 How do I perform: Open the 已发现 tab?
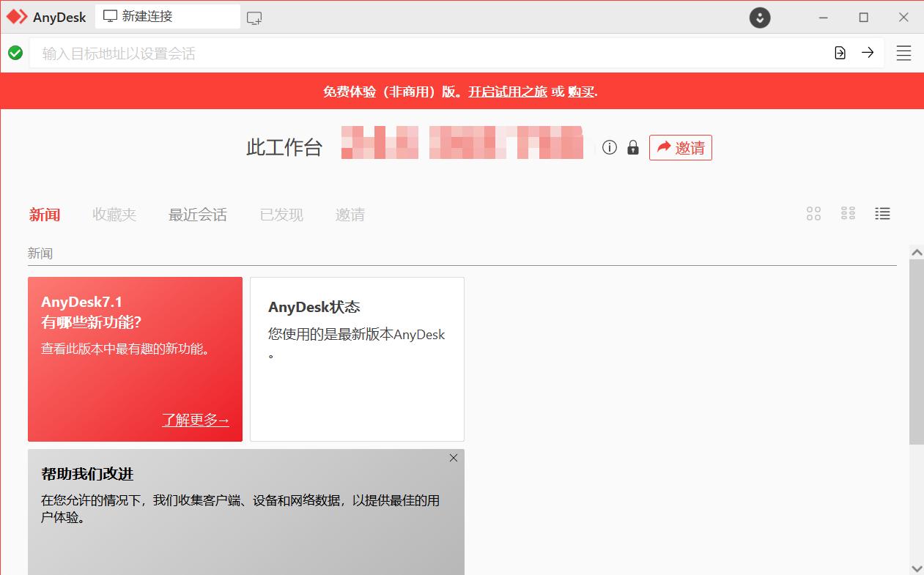click(x=280, y=214)
